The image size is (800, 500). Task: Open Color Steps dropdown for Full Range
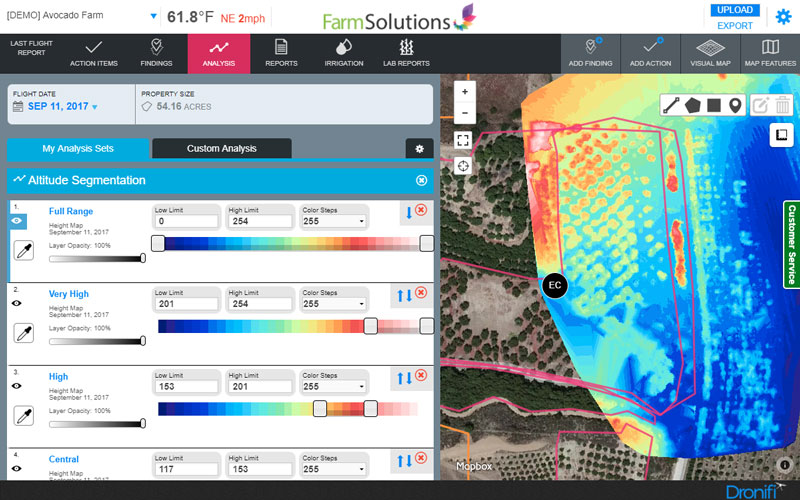[x=334, y=220]
